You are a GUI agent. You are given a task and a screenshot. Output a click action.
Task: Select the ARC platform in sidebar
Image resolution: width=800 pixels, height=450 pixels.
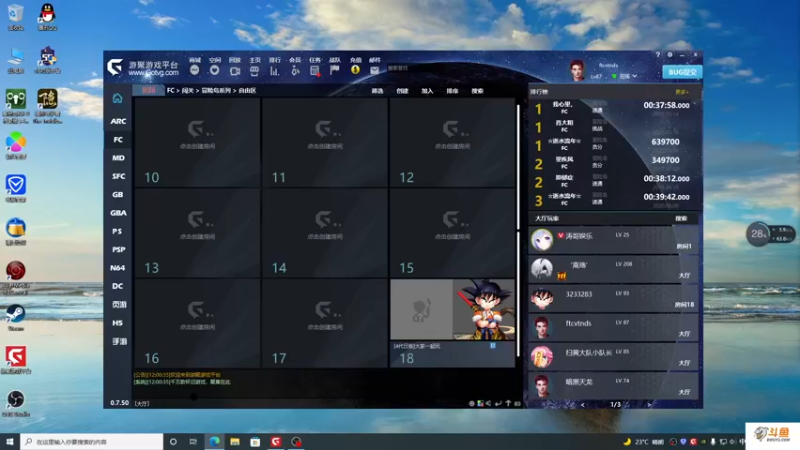tap(118, 121)
